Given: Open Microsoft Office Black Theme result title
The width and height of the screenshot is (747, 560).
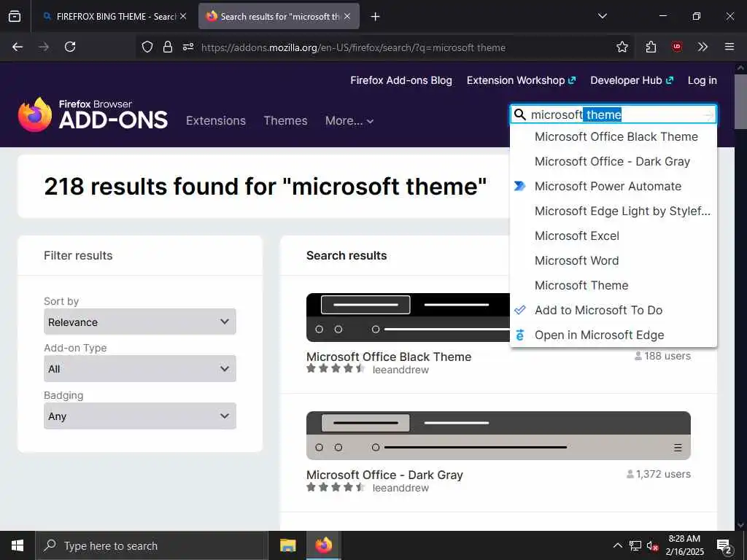Looking at the screenshot, I should [x=389, y=357].
